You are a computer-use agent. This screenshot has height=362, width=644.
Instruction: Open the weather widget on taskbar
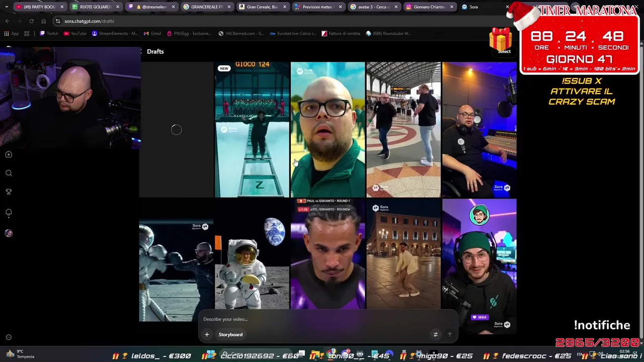[21, 354]
